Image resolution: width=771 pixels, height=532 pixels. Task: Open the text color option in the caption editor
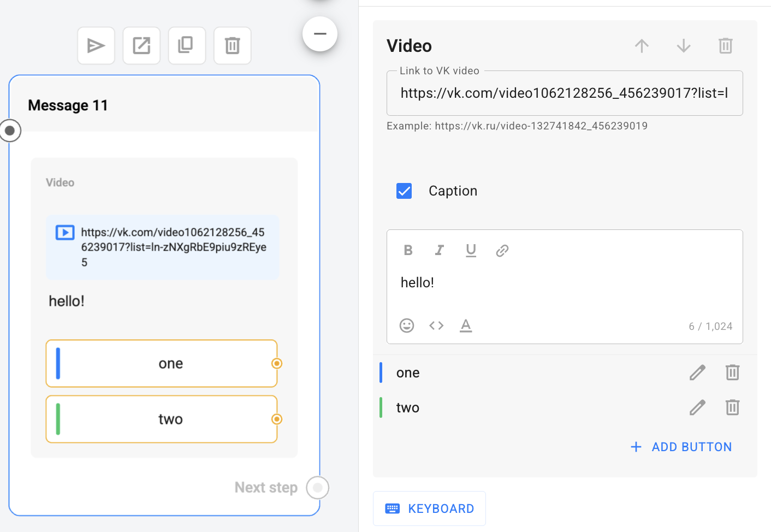click(x=466, y=326)
